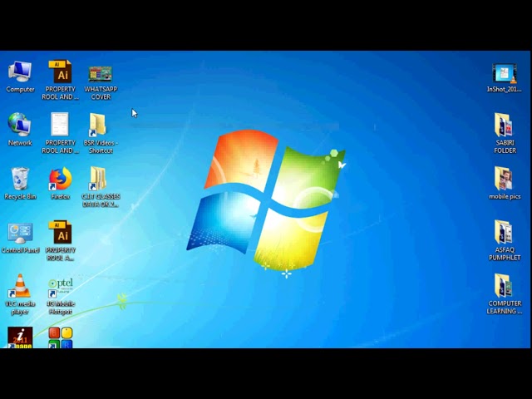
Task: Select the PROPERTY ROOL AND white document file
Action: click(60, 133)
